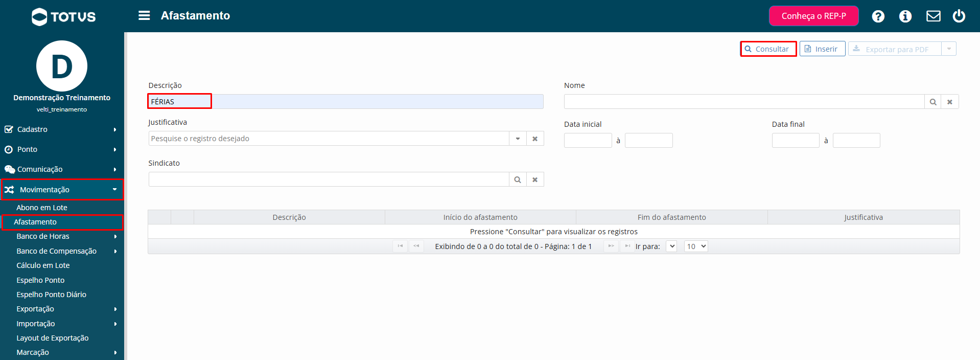
Task: Click the Nome input field
Action: [x=744, y=102]
